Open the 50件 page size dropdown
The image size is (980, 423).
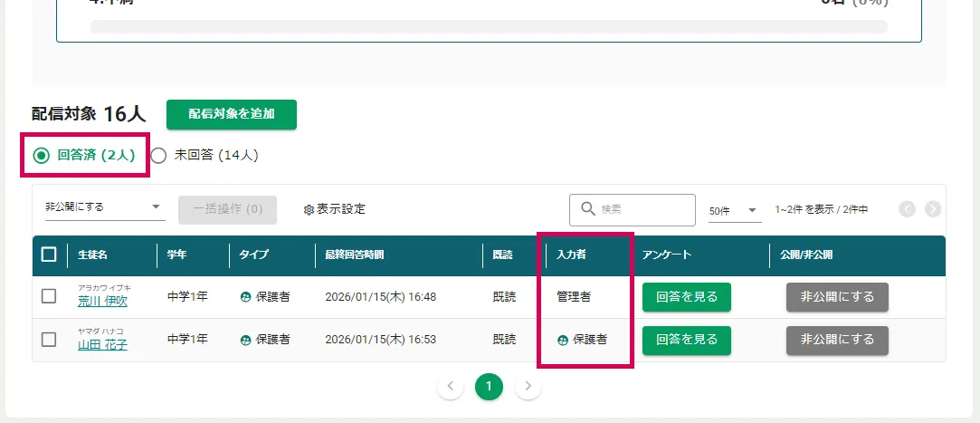[735, 210]
